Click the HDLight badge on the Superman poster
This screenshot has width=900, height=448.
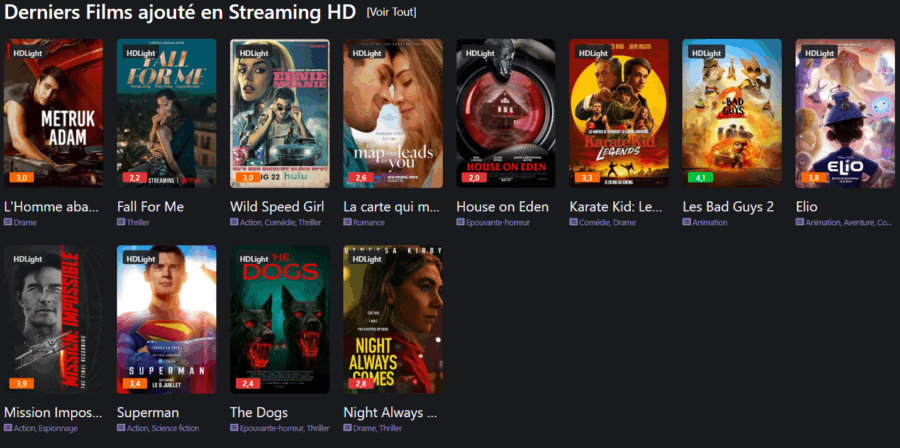[141, 259]
